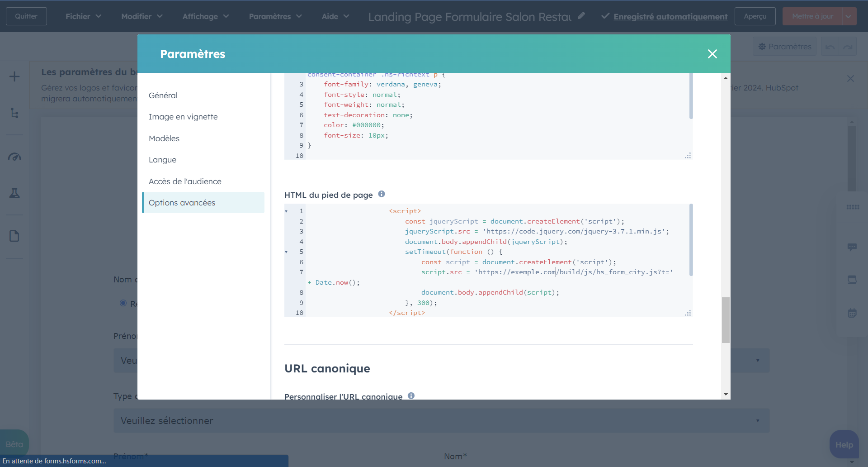Collapse code fold at line 5 setTimeout
This screenshot has width=868, height=467.
tap(286, 252)
